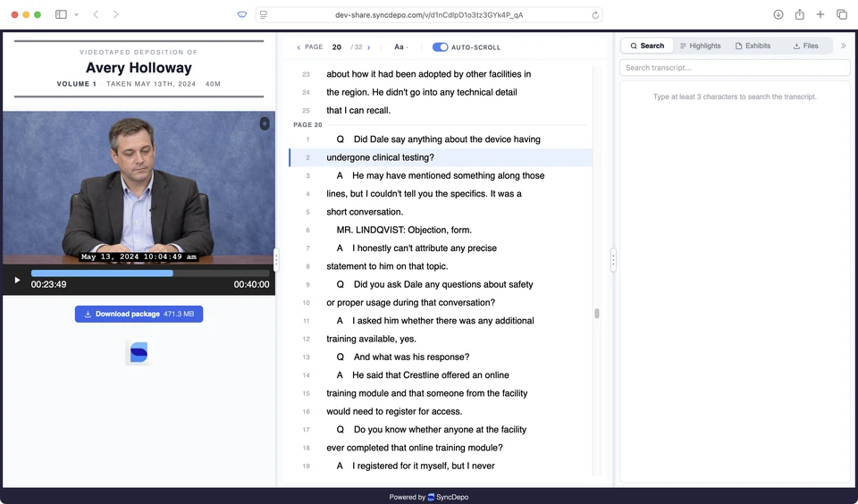
Task: Click the transcript scrollbar thumb
Action: point(596,314)
